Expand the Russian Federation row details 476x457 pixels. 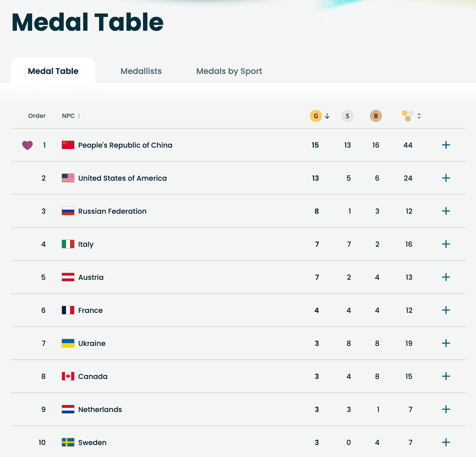pos(446,211)
